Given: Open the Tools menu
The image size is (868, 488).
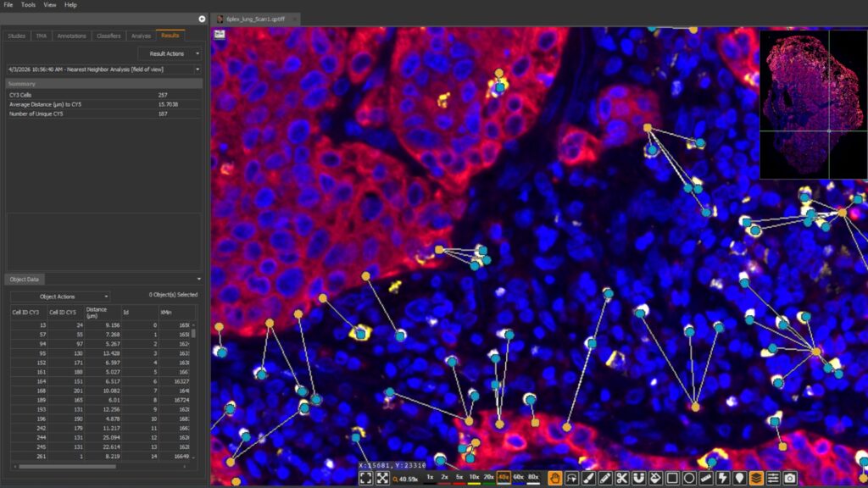Looking at the screenshot, I should (28, 5).
